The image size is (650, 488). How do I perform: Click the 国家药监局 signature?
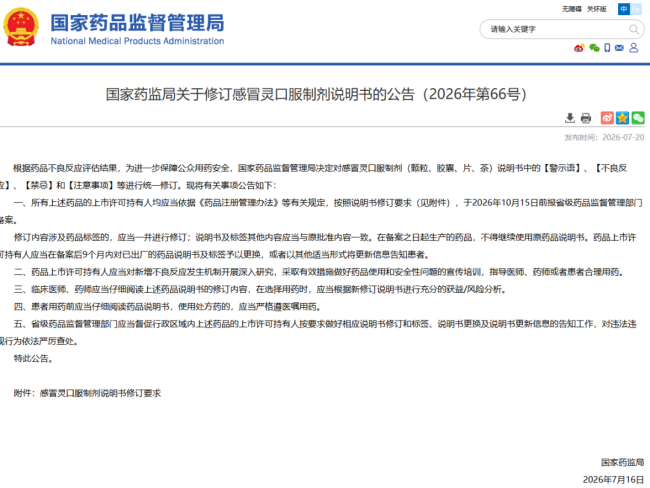pyautogui.click(x=623, y=462)
